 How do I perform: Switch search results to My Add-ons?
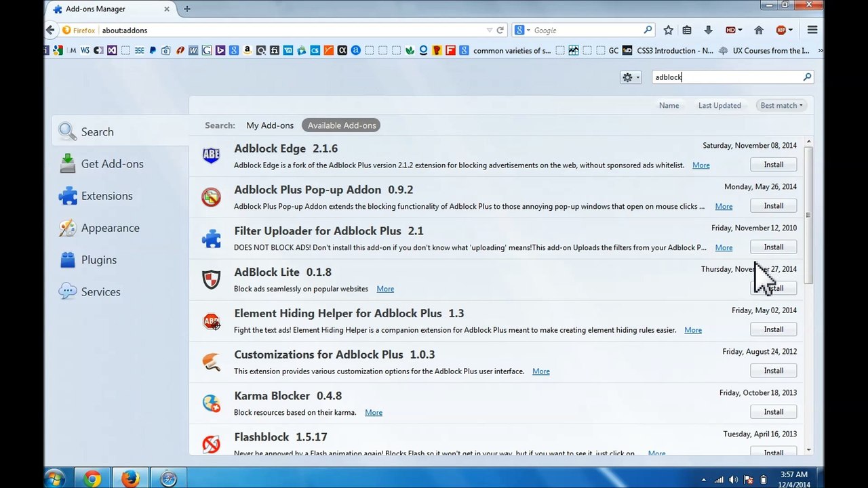coord(270,125)
